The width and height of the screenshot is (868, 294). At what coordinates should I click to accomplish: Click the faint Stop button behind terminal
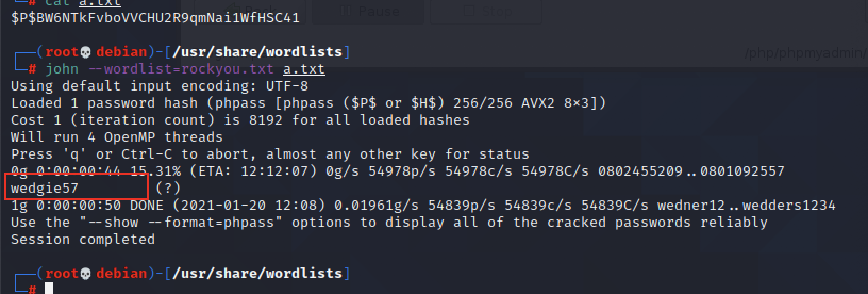(x=486, y=11)
